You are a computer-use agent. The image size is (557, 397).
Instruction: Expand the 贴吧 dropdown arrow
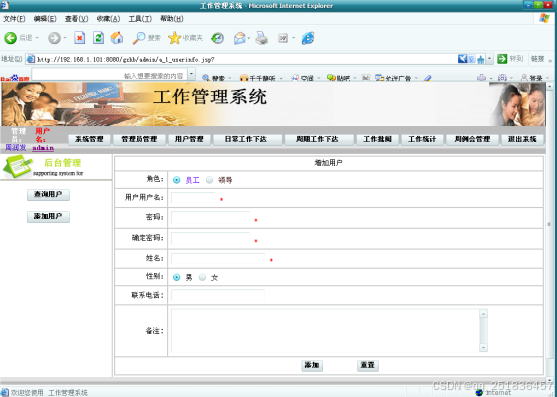point(355,78)
